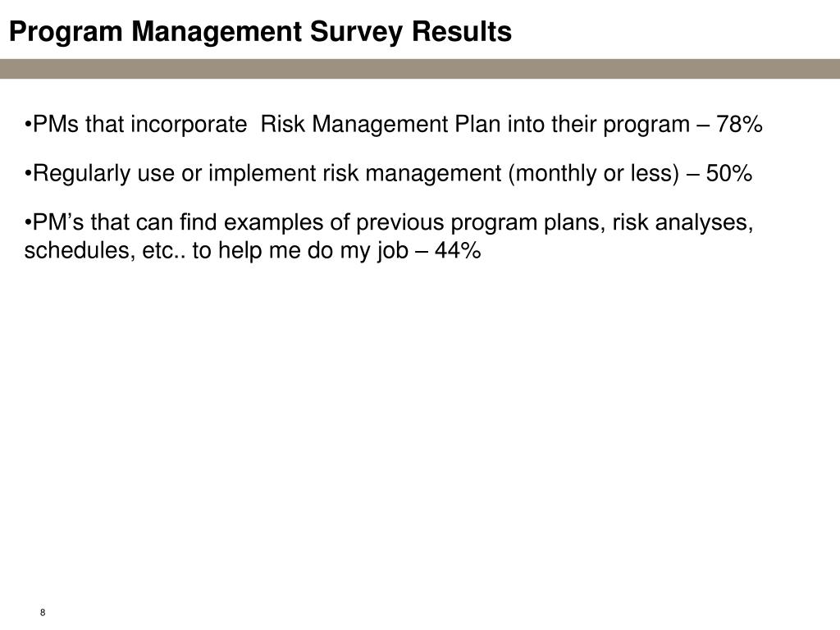840x630 pixels.
Task: Click the third bullet starting with 'PM's that'
Action: point(389,236)
